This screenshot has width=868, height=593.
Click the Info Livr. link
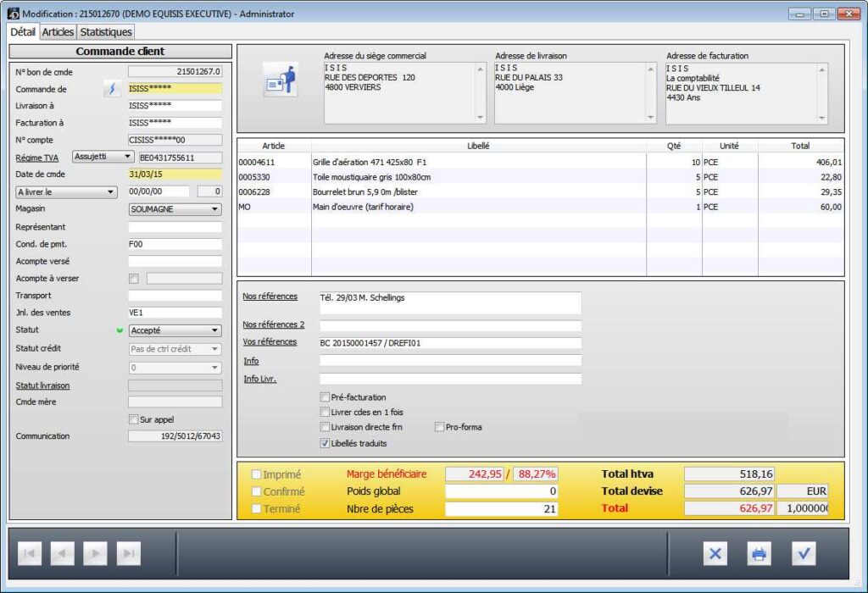click(259, 379)
